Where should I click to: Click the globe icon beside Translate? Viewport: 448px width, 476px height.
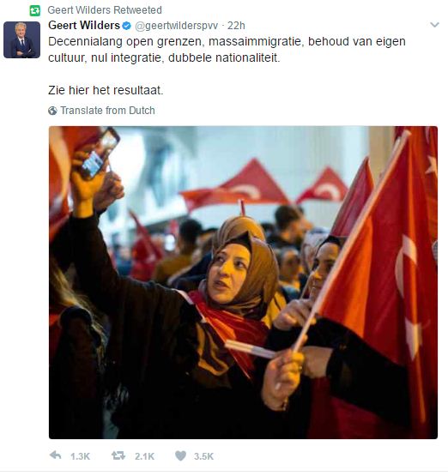[52, 111]
